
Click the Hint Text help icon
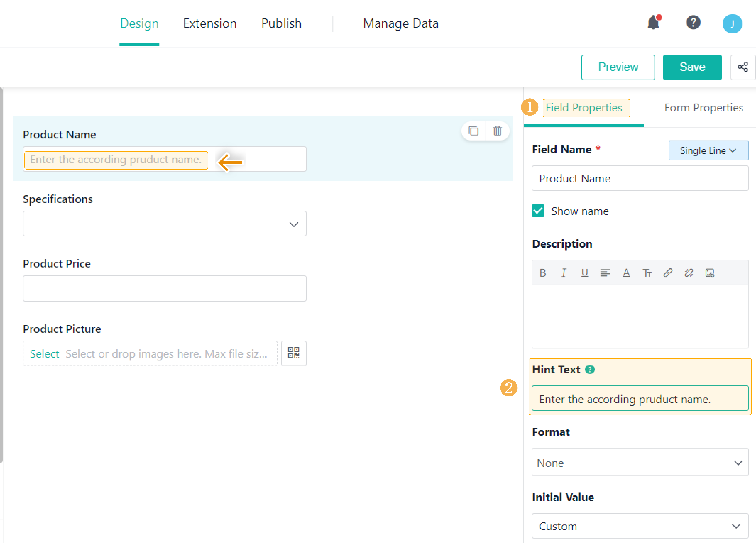point(590,369)
